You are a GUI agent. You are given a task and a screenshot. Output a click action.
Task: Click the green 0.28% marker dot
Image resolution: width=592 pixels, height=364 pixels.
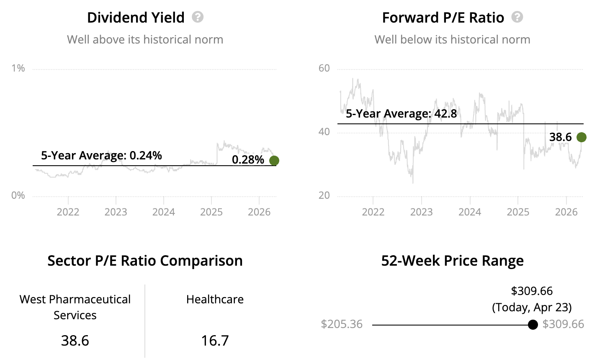pos(274,161)
